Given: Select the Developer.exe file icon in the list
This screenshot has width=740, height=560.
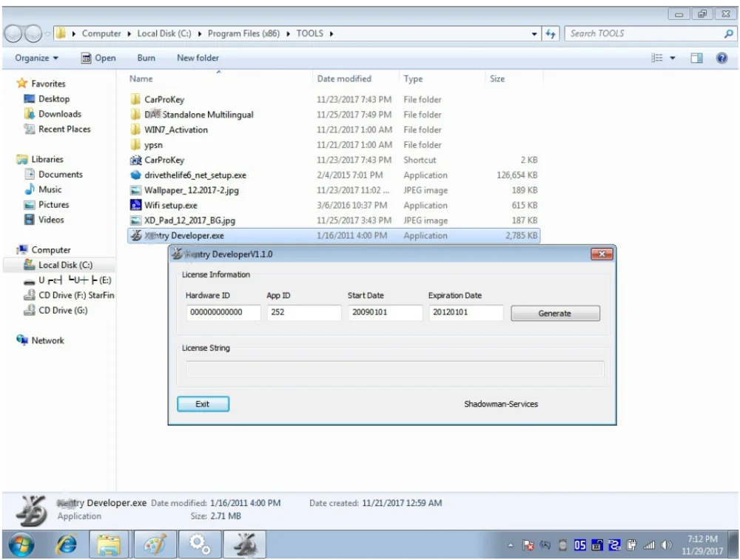Looking at the screenshot, I should click(x=135, y=235).
